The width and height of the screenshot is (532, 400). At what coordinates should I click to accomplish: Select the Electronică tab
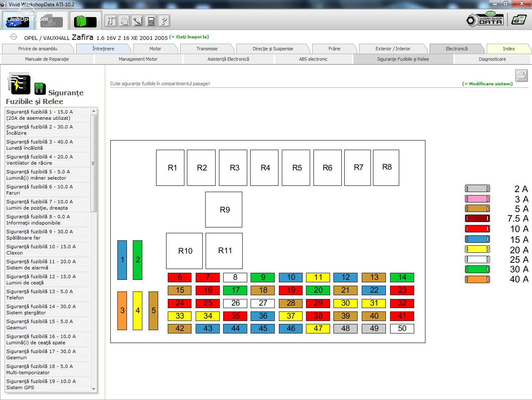(457, 49)
